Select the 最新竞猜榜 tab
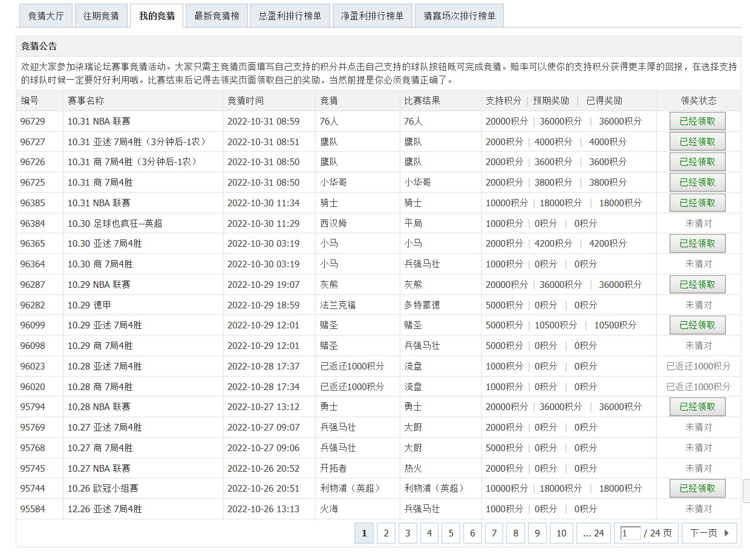The height and width of the screenshot is (560, 750). (217, 16)
